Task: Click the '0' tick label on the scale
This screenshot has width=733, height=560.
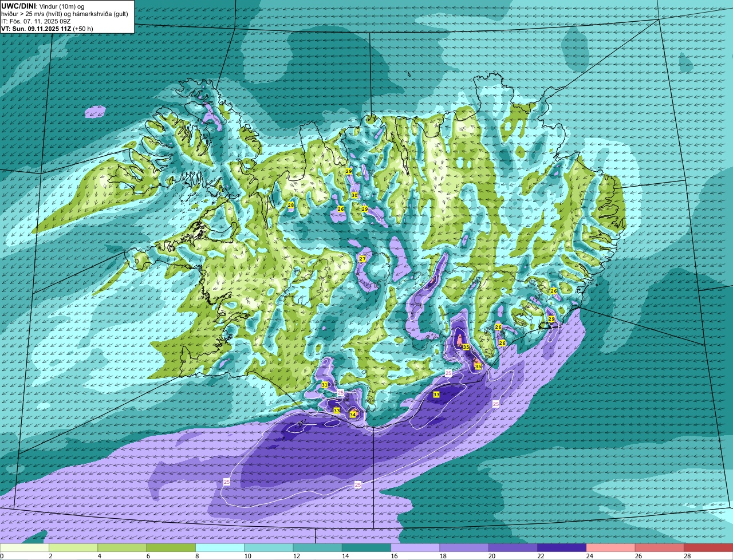Action: 2,556
